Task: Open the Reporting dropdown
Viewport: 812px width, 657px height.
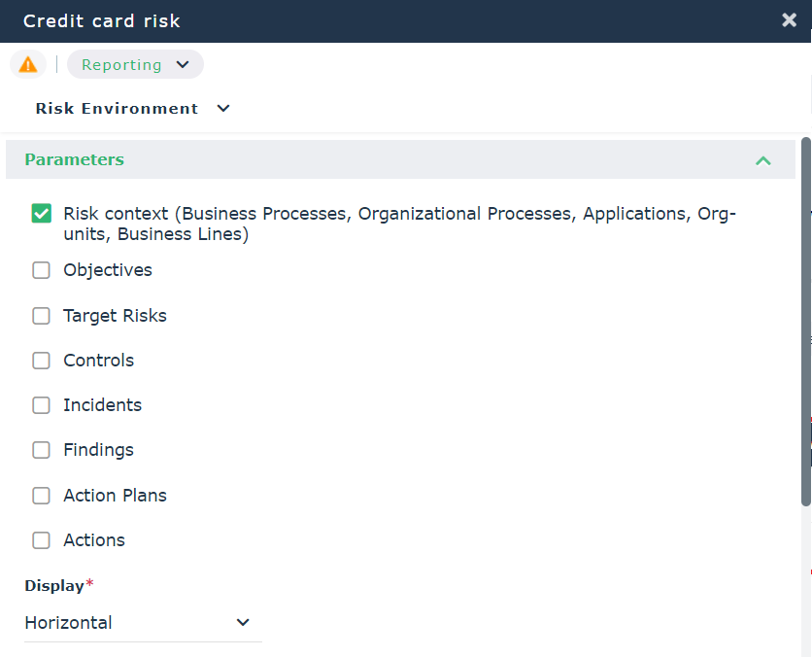Action: (x=135, y=65)
